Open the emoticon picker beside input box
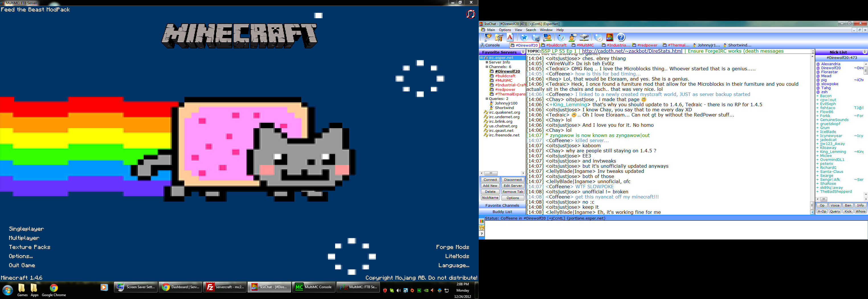Image resolution: width=868 pixels, height=299 pixels. [482, 228]
